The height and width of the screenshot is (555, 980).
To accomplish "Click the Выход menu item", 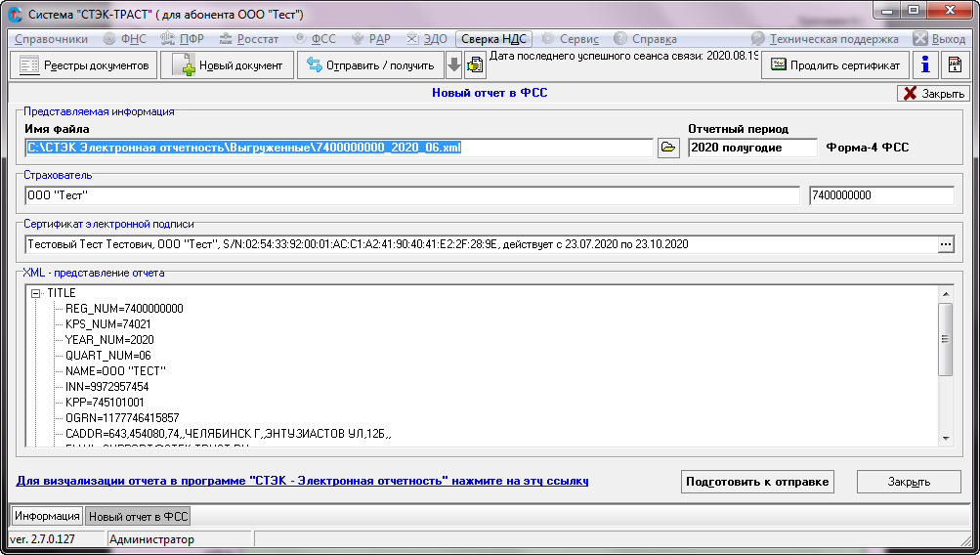I will [939, 39].
